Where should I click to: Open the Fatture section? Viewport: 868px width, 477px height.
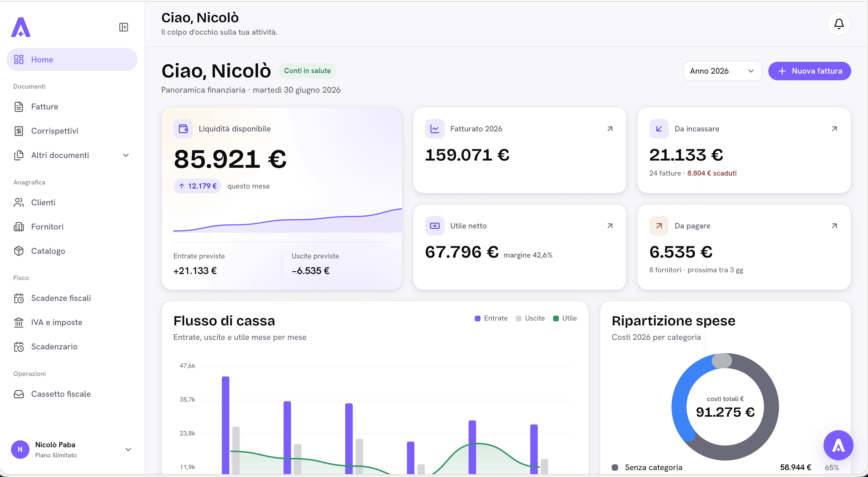coord(72,107)
